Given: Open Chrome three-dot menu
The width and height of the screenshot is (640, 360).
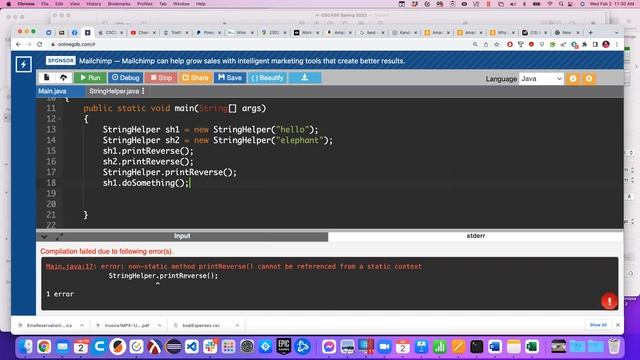Looking at the screenshot, I should click(617, 44).
